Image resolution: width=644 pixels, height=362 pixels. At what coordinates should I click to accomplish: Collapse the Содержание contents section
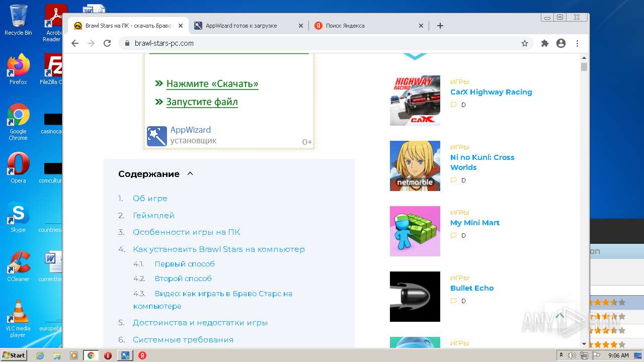[190, 174]
